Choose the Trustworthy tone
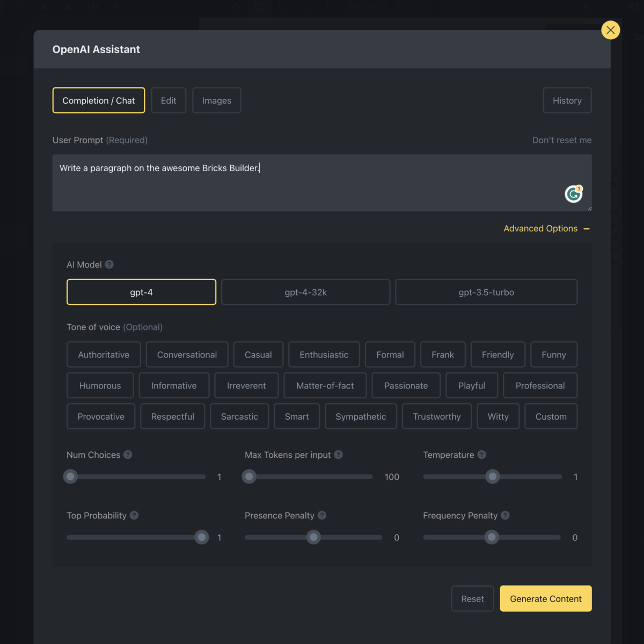644x644 pixels. (x=437, y=416)
